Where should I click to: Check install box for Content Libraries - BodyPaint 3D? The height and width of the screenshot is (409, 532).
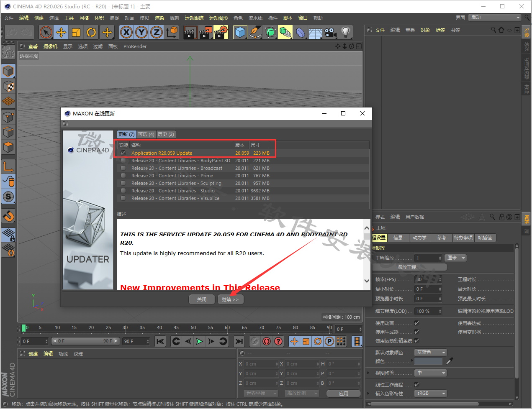point(123,161)
